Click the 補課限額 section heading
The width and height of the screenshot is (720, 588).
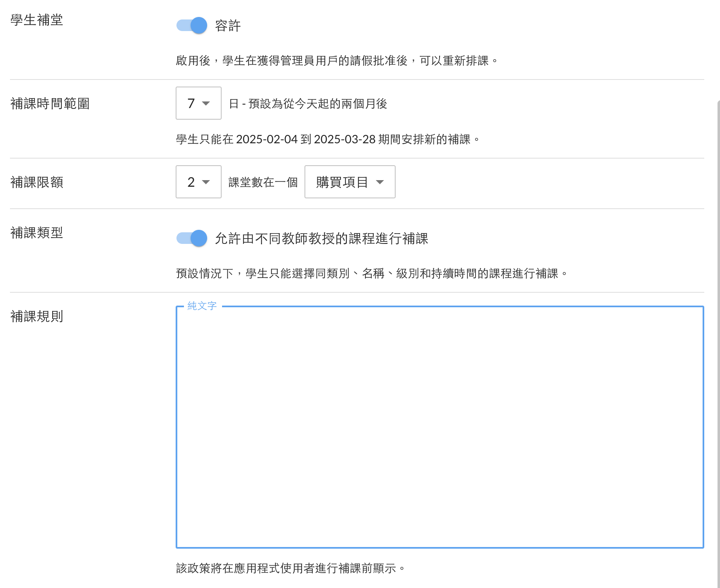point(37,182)
